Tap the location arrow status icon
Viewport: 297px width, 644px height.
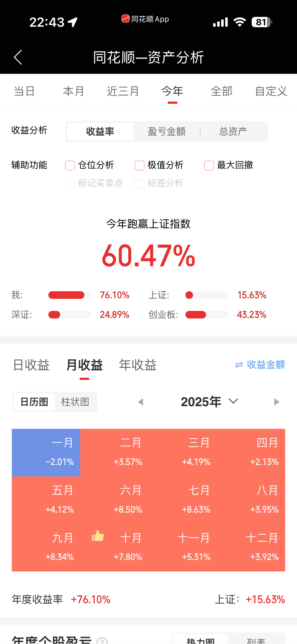click(x=73, y=22)
